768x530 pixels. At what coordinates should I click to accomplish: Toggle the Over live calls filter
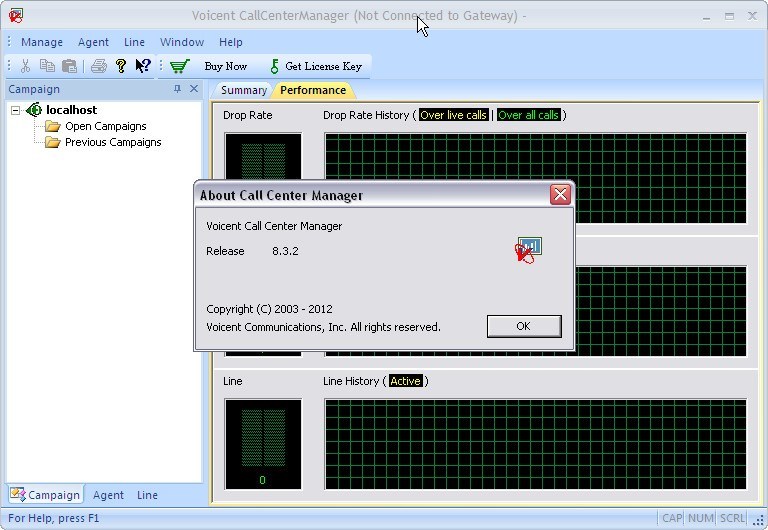tap(454, 115)
